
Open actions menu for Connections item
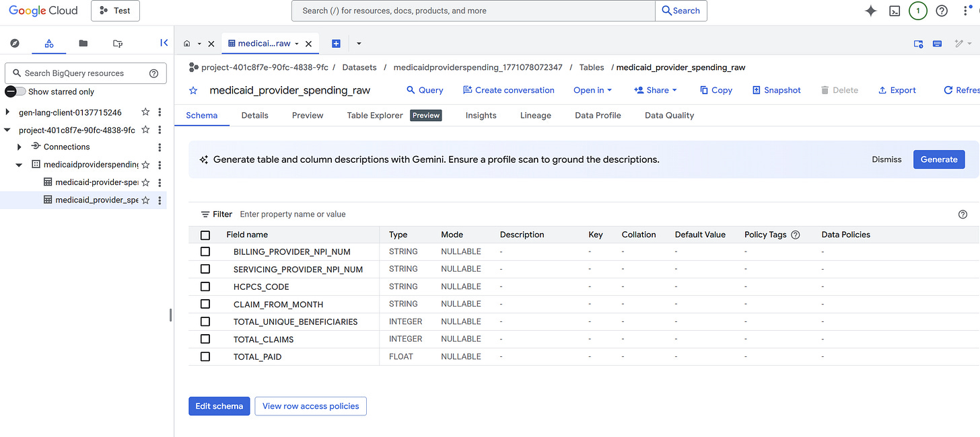tap(160, 147)
